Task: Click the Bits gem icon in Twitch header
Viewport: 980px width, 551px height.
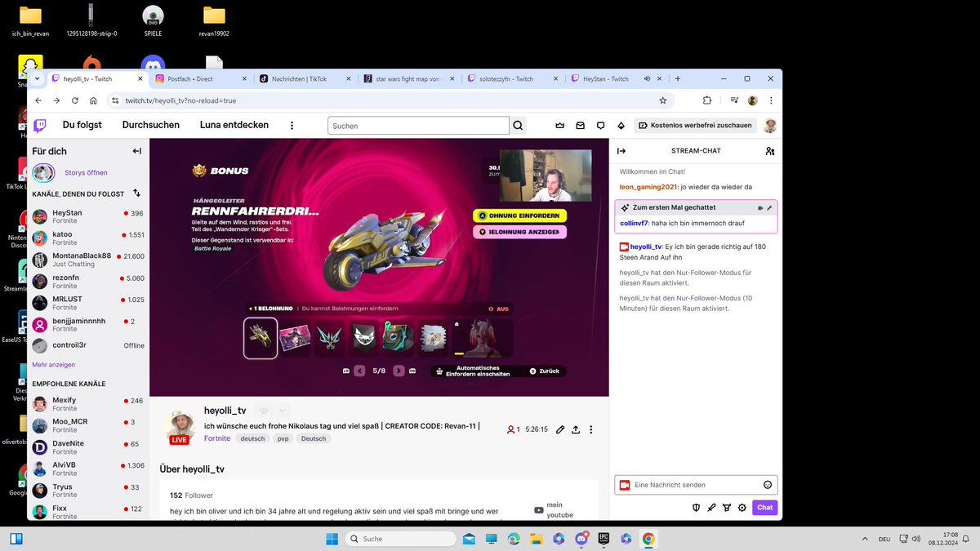Action: pos(621,126)
